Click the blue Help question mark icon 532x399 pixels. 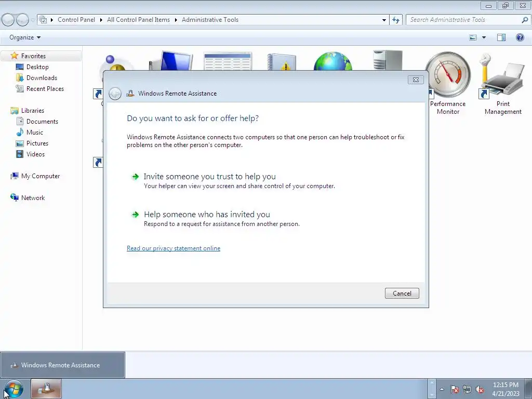coord(520,37)
